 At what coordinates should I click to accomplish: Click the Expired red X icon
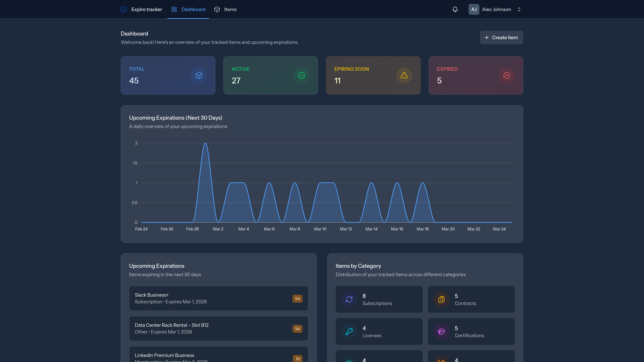506,75
